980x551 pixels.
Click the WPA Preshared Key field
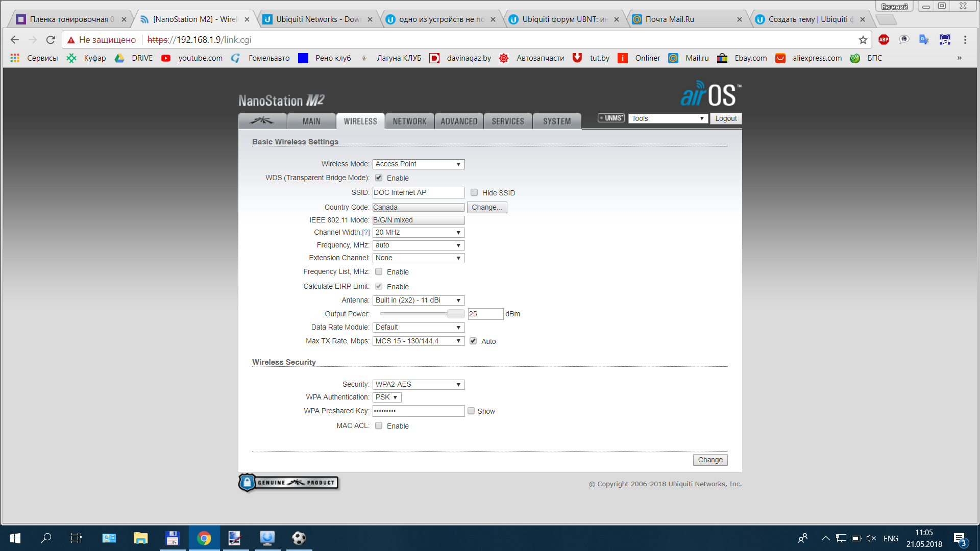419,411
